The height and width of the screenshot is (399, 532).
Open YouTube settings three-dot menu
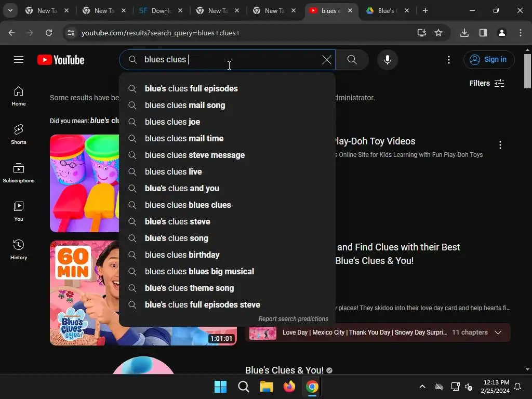pyautogui.click(x=448, y=60)
